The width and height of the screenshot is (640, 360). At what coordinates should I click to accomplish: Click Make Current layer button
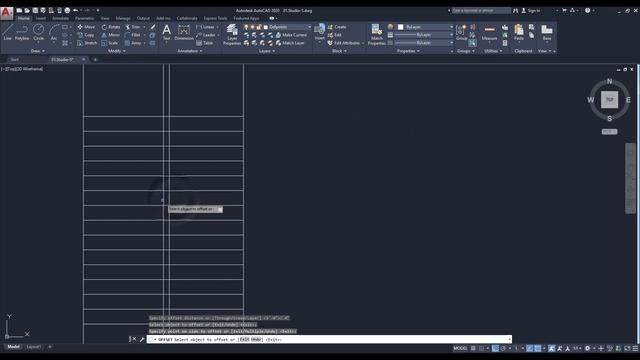click(291, 35)
